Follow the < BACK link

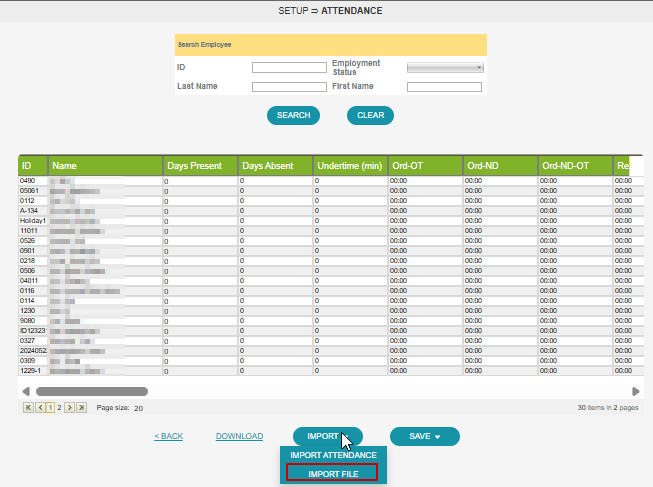pyautogui.click(x=169, y=436)
